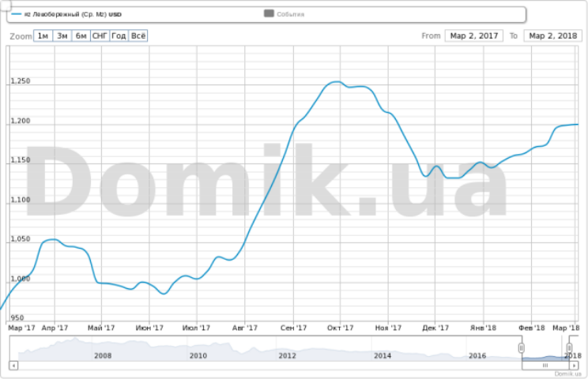Click the navigator scroll left arrow
Viewport: 588px width, 379px height.
pos(13,365)
